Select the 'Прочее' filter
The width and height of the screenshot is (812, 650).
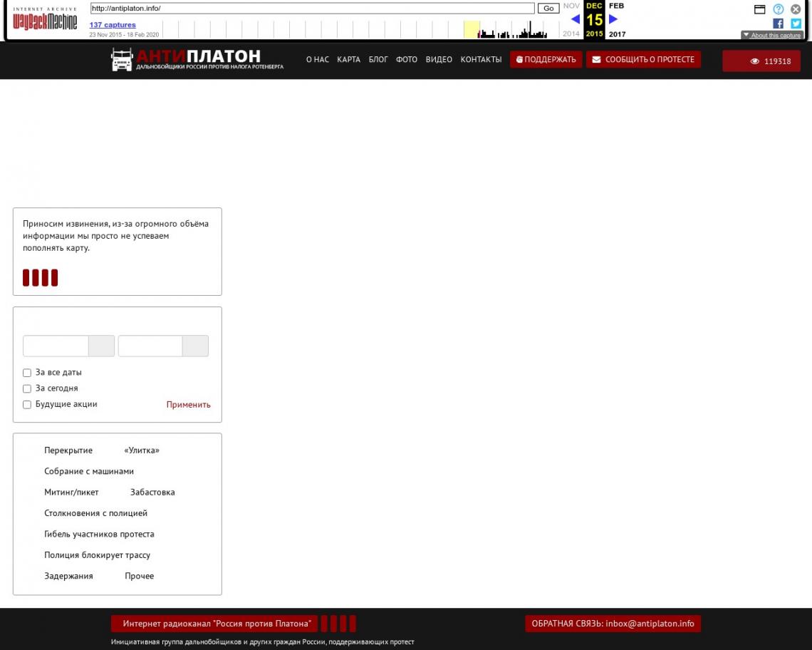[140, 576]
